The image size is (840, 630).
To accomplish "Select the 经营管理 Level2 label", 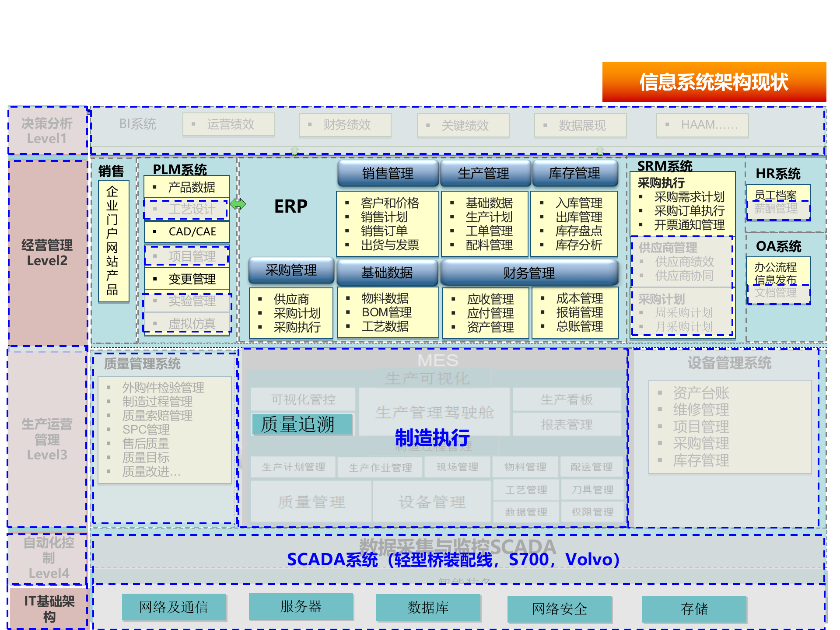I will [47, 252].
